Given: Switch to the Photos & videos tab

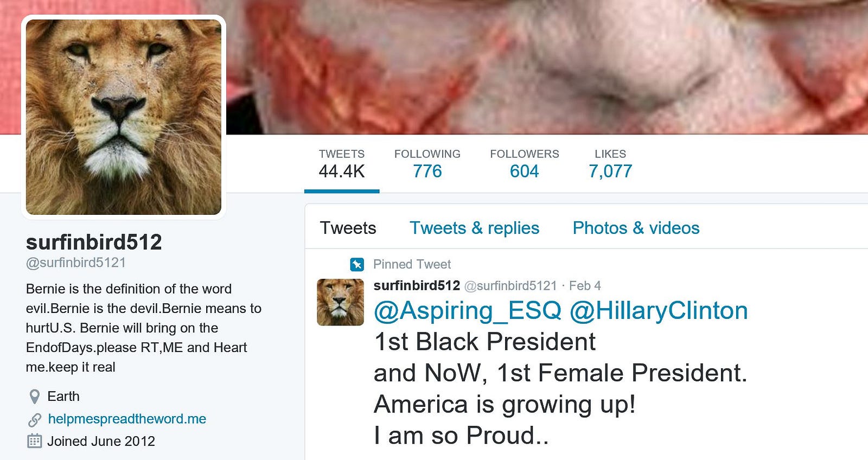Looking at the screenshot, I should click(x=636, y=228).
